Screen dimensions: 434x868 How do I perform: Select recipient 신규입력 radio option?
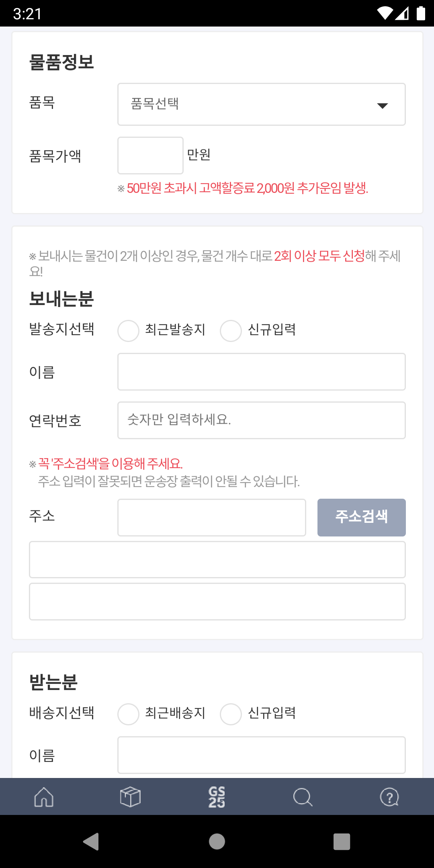(x=231, y=714)
